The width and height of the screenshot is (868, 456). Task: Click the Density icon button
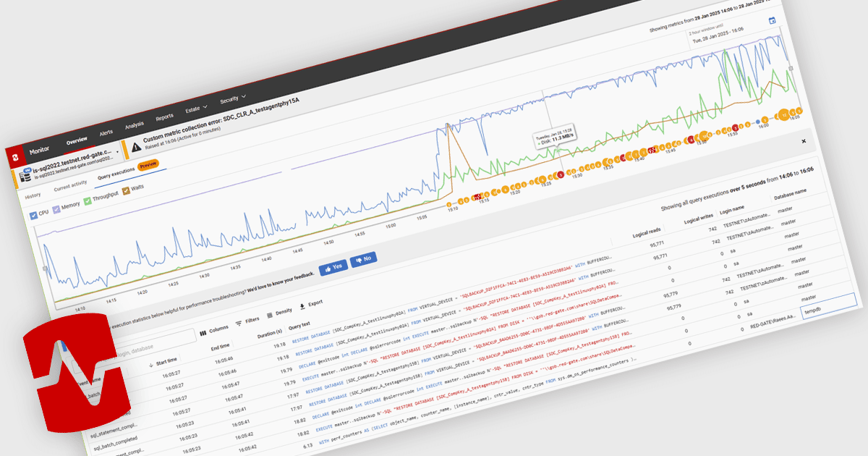(x=270, y=316)
